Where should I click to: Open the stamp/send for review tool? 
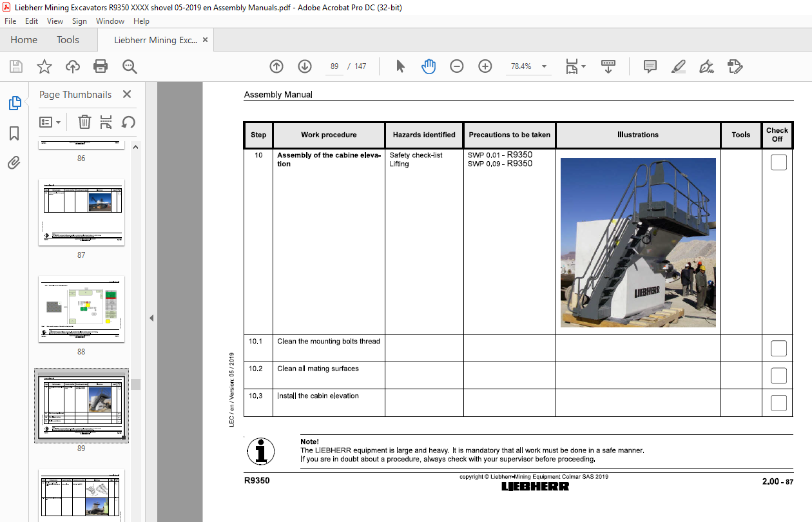click(x=735, y=66)
